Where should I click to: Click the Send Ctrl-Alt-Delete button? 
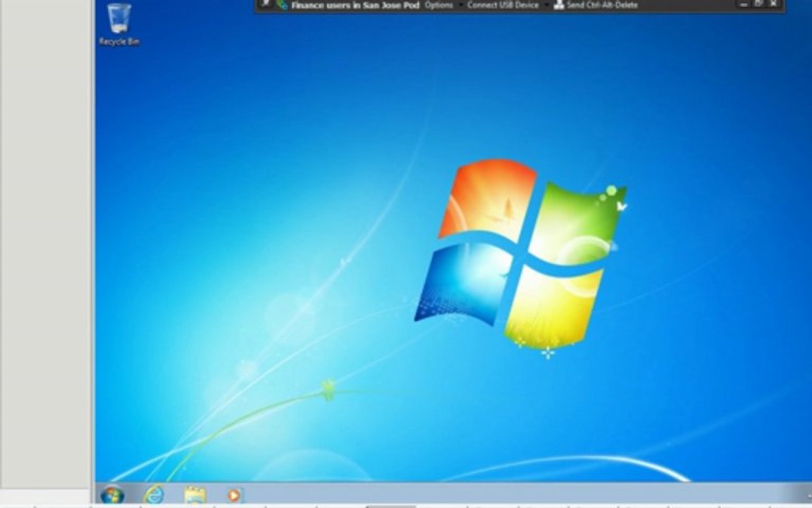pos(596,5)
